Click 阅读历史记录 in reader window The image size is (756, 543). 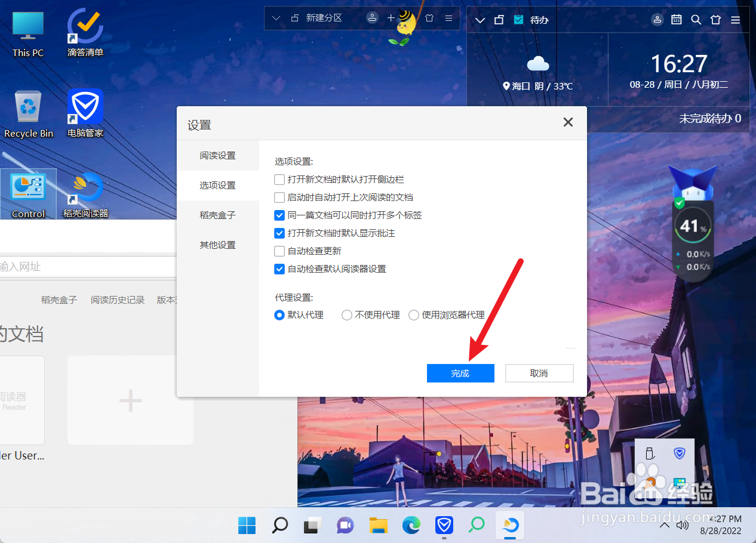point(118,300)
